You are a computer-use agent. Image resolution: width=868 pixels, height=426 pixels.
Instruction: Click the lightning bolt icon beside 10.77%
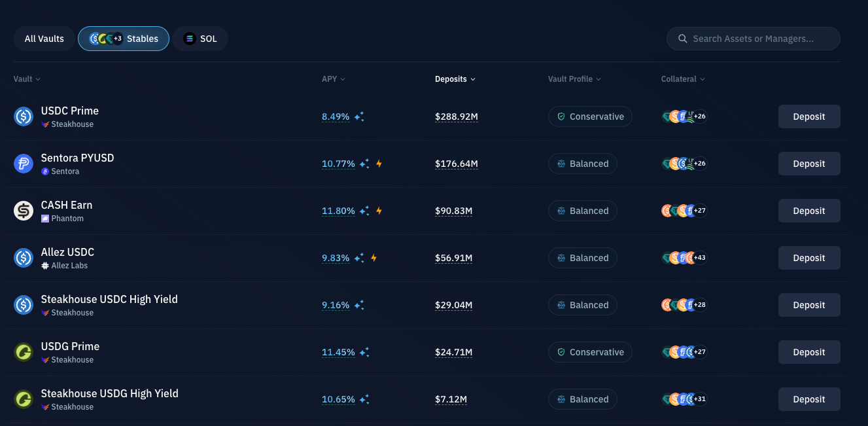(x=379, y=164)
